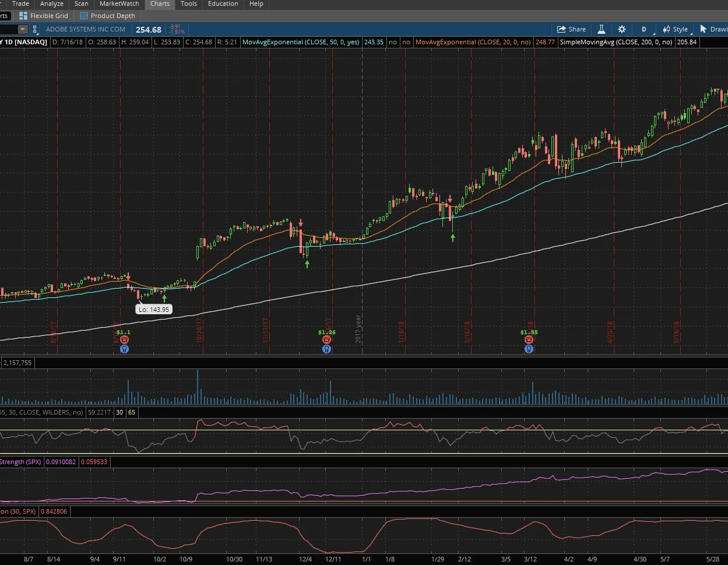This screenshot has width=728, height=565.
Task: Click MovAvgExponential 20 study label
Action: (473, 42)
